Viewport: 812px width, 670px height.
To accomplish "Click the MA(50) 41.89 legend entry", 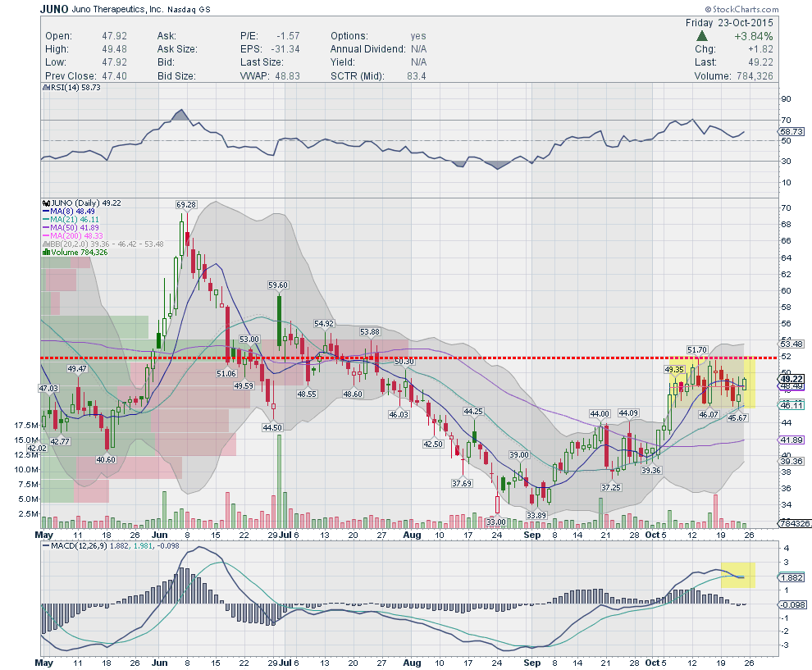I will (x=71, y=228).
